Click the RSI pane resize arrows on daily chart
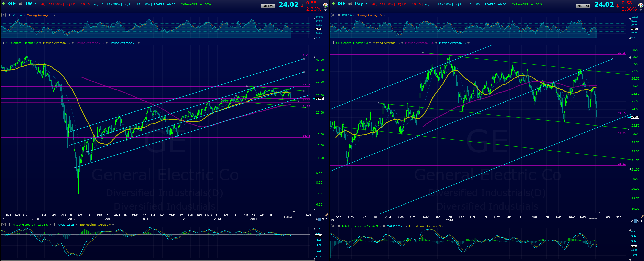The height and width of the screenshot is (261, 644). tap(339, 15)
